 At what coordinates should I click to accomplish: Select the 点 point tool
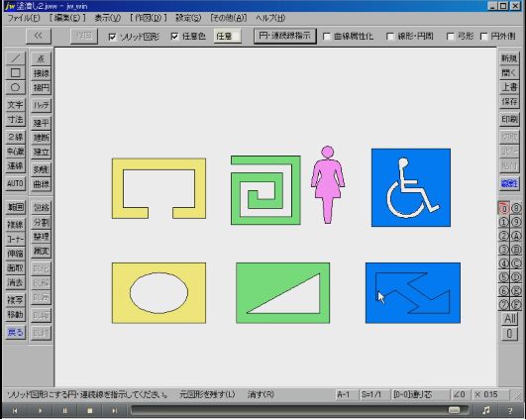point(41,58)
